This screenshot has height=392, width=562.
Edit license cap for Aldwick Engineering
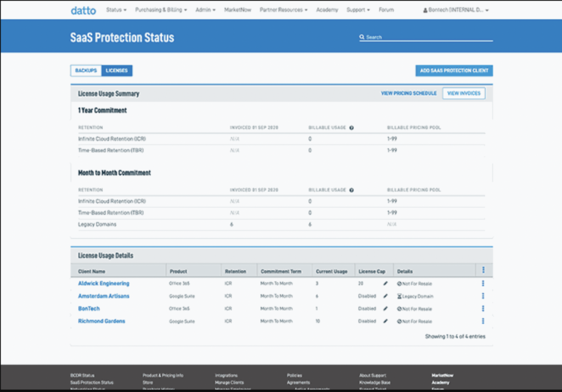pos(385,283)
